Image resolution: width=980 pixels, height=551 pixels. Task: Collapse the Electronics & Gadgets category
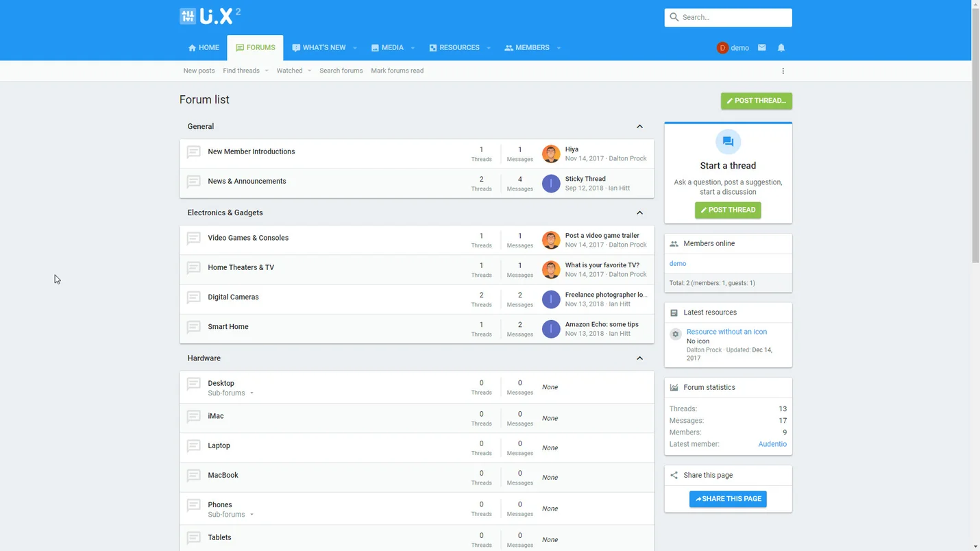tap(639, 212)
